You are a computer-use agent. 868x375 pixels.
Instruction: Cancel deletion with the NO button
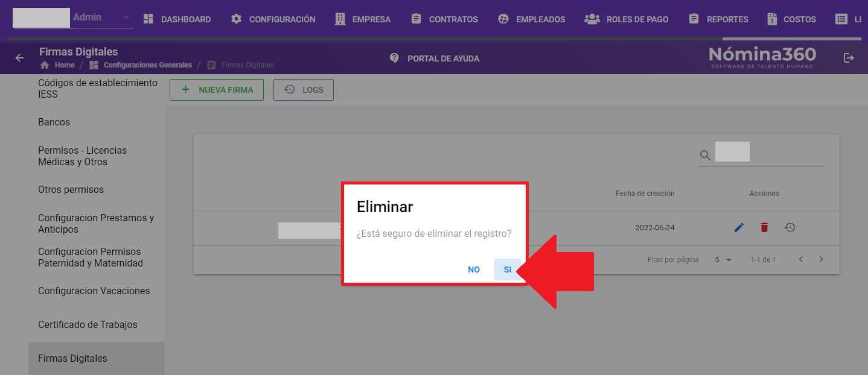[474, 269]
